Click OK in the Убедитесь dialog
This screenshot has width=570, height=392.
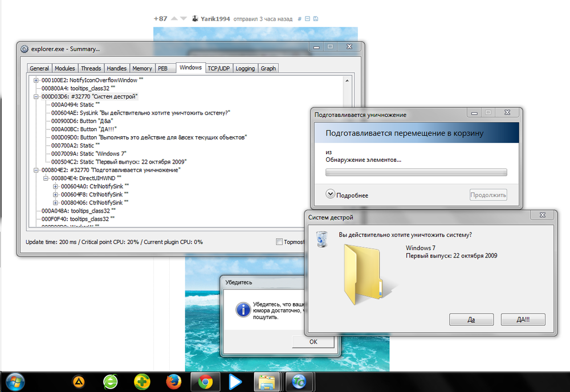point(313,342)
